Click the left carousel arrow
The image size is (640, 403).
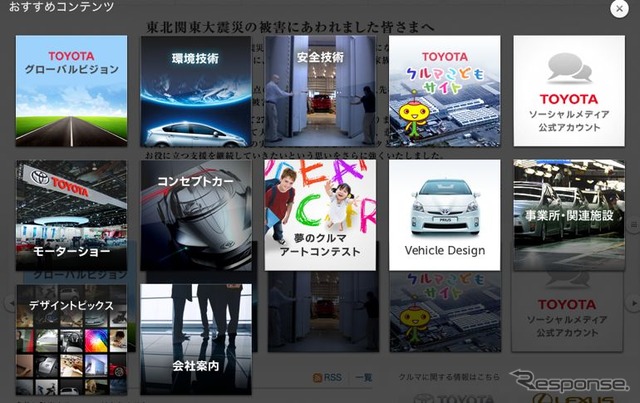point(11,303)
